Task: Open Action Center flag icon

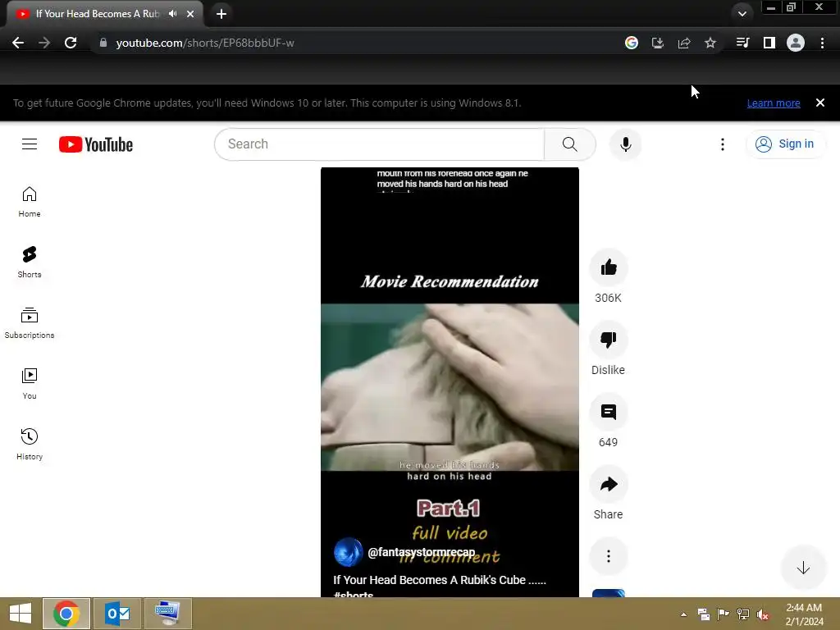Action: (x=723, y=614)
